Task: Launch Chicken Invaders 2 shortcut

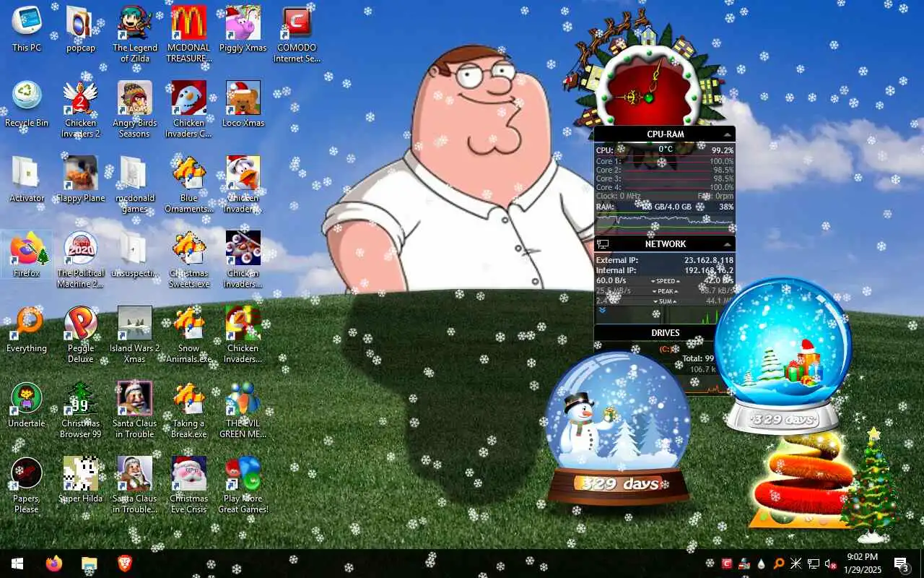Action: click(81, 110)
